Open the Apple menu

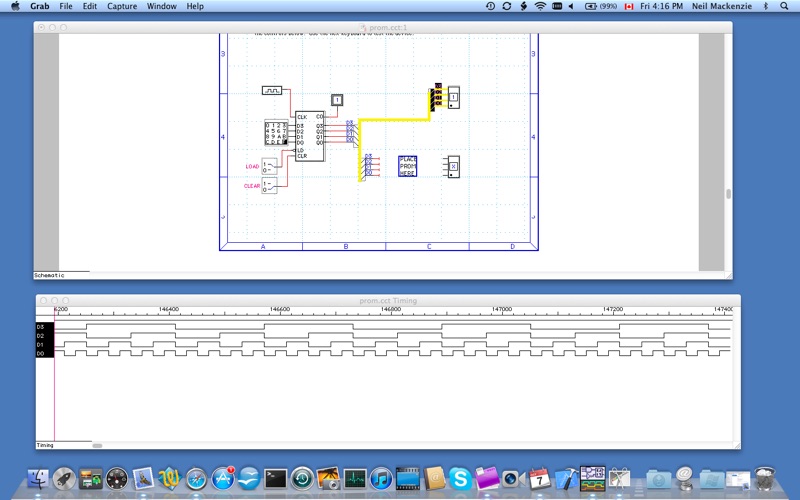pos(15,6)
